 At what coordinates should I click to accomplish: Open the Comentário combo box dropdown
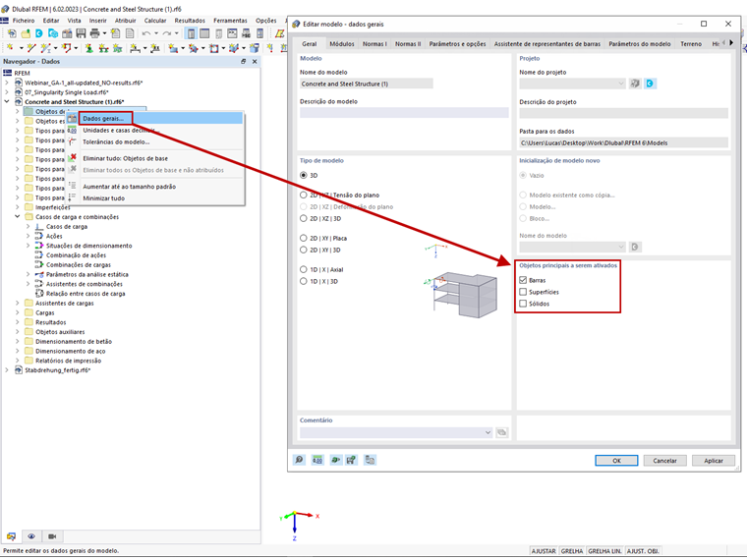pyautogui.click(x=488, y=432)
